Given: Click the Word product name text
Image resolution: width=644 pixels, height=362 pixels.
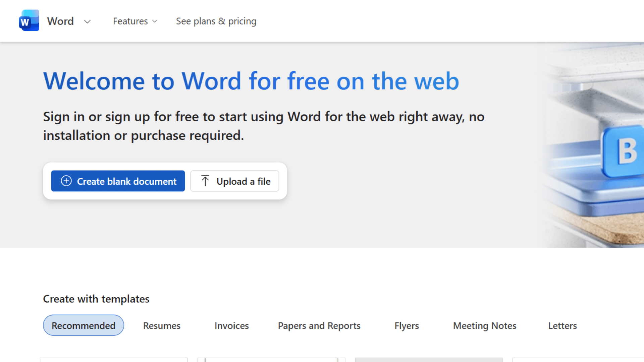Looking at the screenshot, I should click(60, 21).
